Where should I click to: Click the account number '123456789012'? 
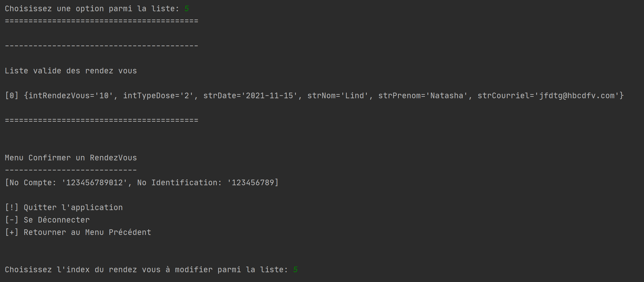95,183
